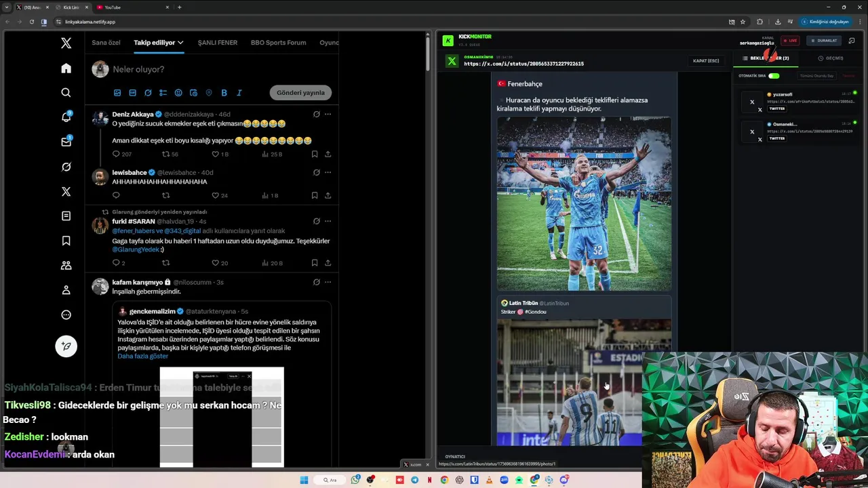Open More circle icon in X sidebar

[x=66, y=314]
